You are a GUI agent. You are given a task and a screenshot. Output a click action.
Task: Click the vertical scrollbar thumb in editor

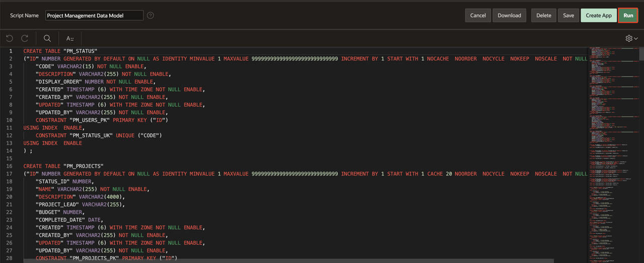coord(641,54)
